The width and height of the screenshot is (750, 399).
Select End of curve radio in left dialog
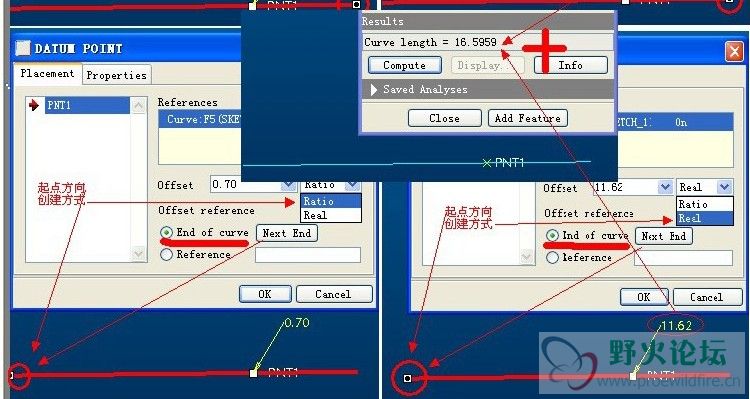(166, 233)
